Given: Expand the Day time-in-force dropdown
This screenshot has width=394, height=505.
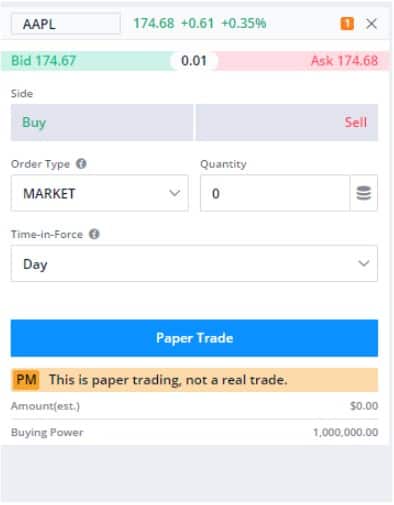Looking at the screenshot, I should point(194,264).
